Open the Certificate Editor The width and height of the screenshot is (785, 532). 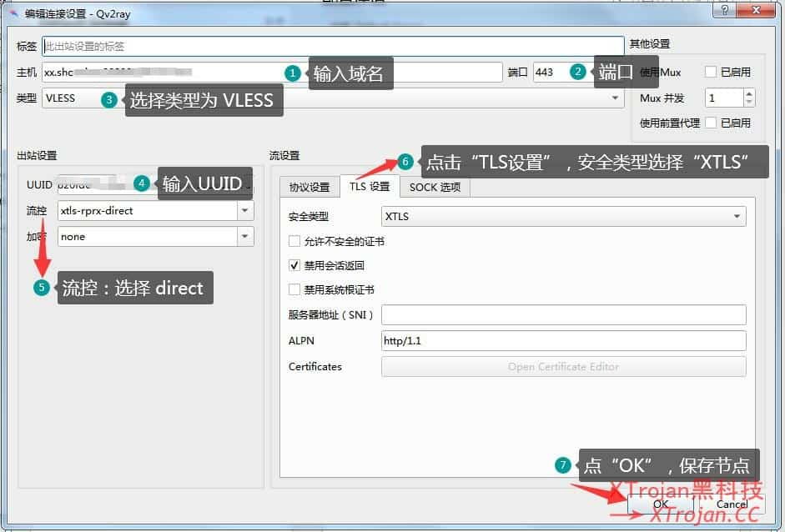coord(564,366)
